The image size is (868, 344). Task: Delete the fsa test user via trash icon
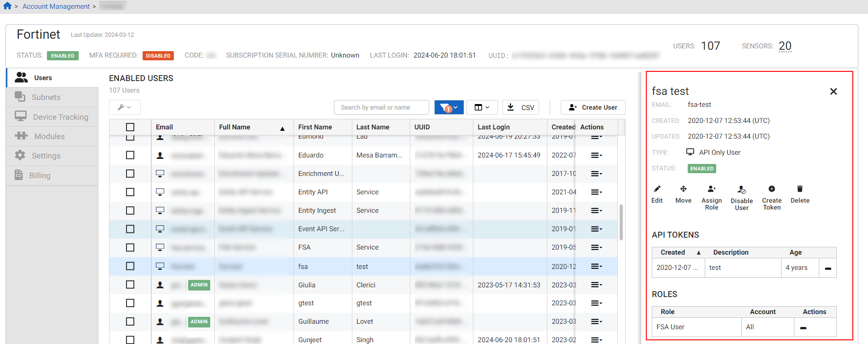(799, 189)
